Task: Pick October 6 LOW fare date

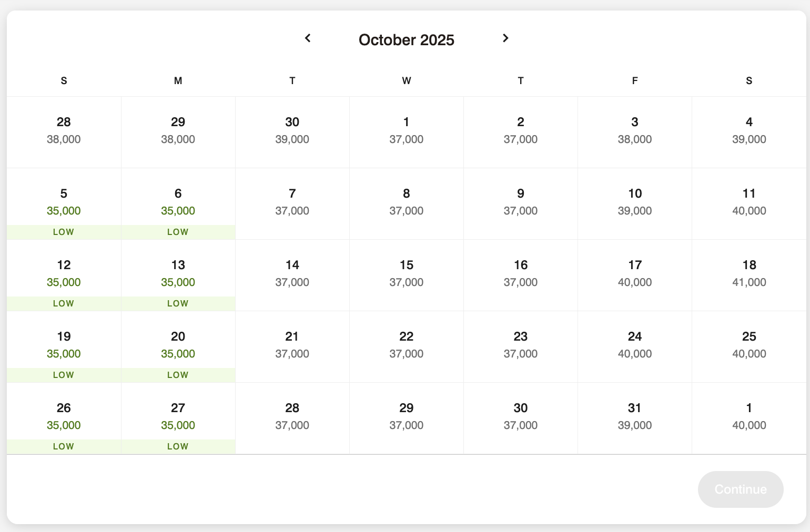Action: (178, 202)
